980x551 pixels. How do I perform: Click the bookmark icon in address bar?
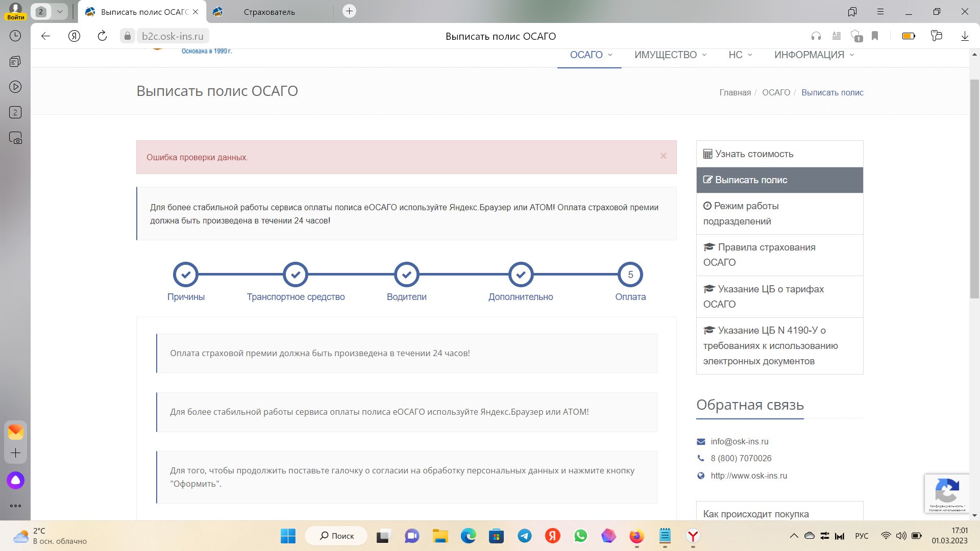[875, 36]
